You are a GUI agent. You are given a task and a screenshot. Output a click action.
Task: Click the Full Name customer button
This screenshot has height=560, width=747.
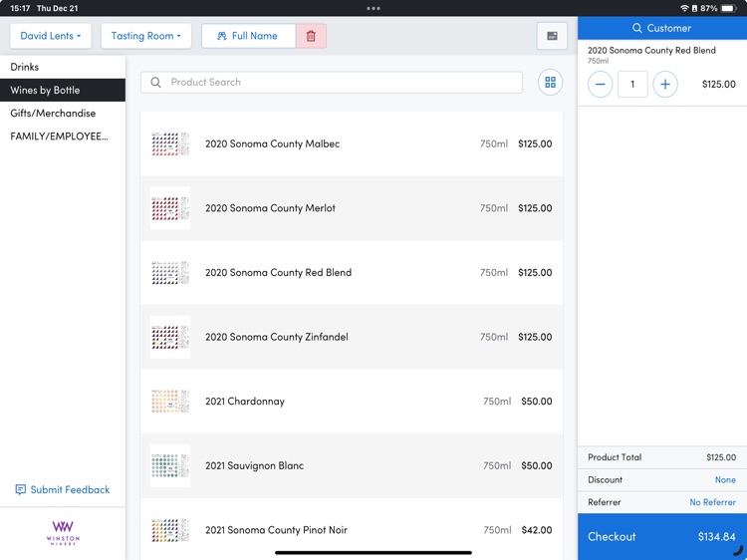click(248, 36)
